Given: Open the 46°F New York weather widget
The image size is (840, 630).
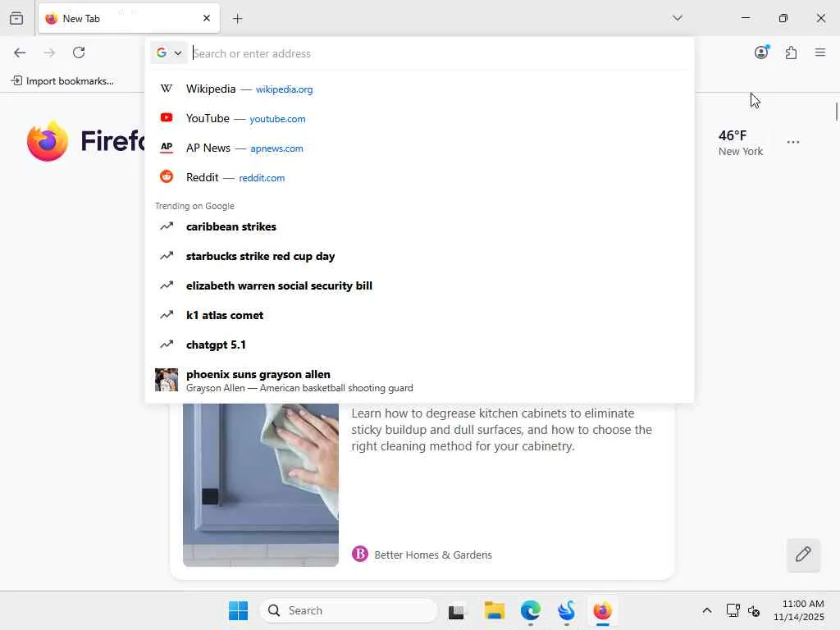Looking at the screenshot, I should 741,143.
